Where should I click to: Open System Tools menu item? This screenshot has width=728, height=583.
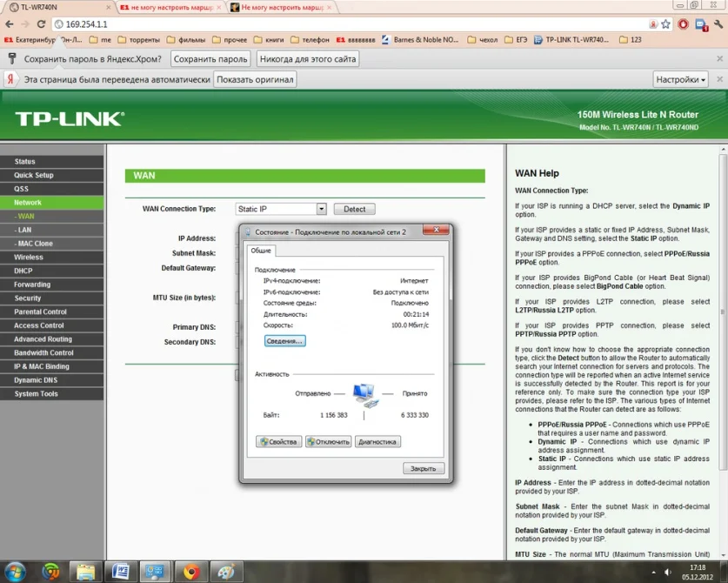(x=52, y=393)
